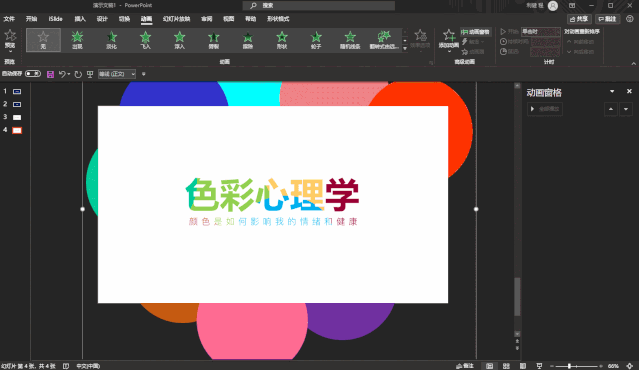Screen dimensions: 639x370
Task: Toggle the 自动保存 (AutoSave) switch
Action: coord(33,74)
